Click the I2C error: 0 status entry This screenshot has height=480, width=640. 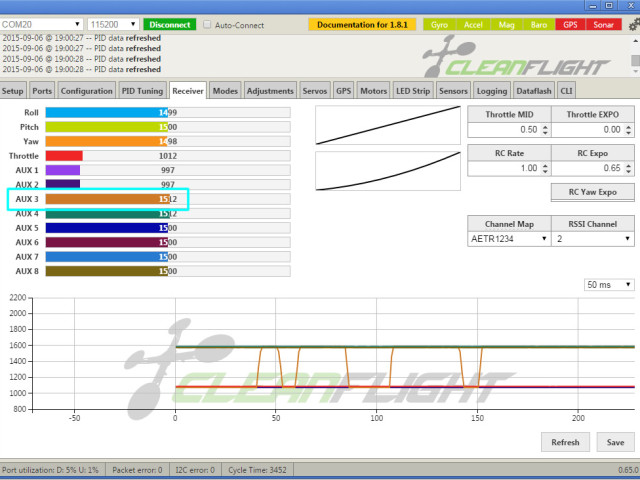pyautogui.click(x=195, y=470)
